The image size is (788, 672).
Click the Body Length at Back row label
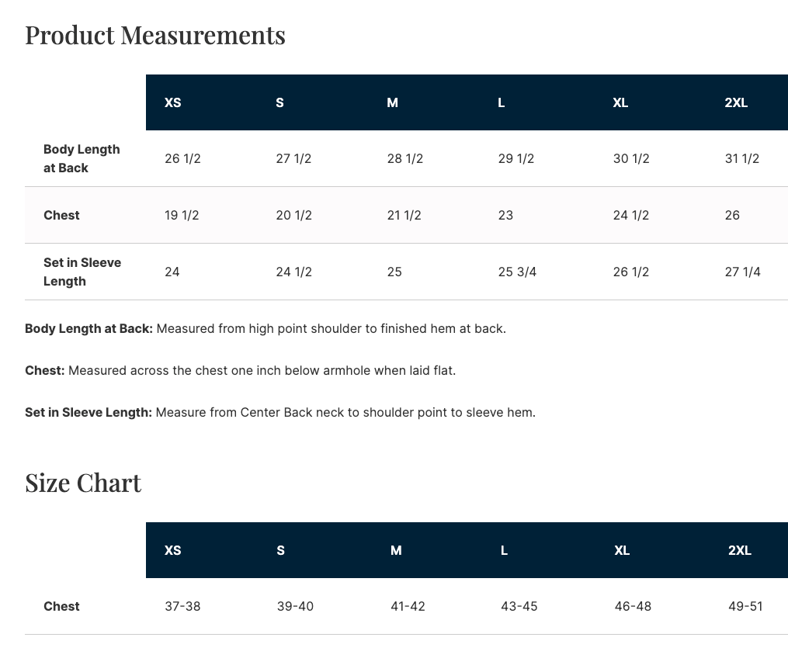(82, 158)
